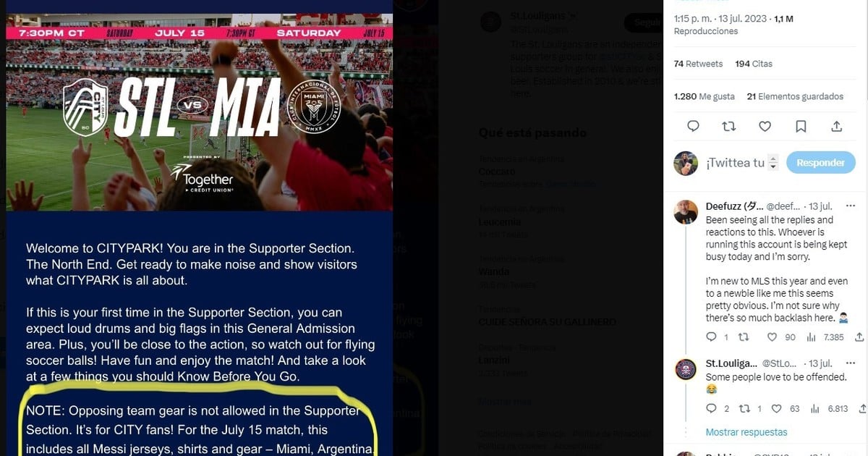Click the ¡Twittea tu reply text field
Image resolution: width=868 pixels, height=456 pixels.
point(735,163)
